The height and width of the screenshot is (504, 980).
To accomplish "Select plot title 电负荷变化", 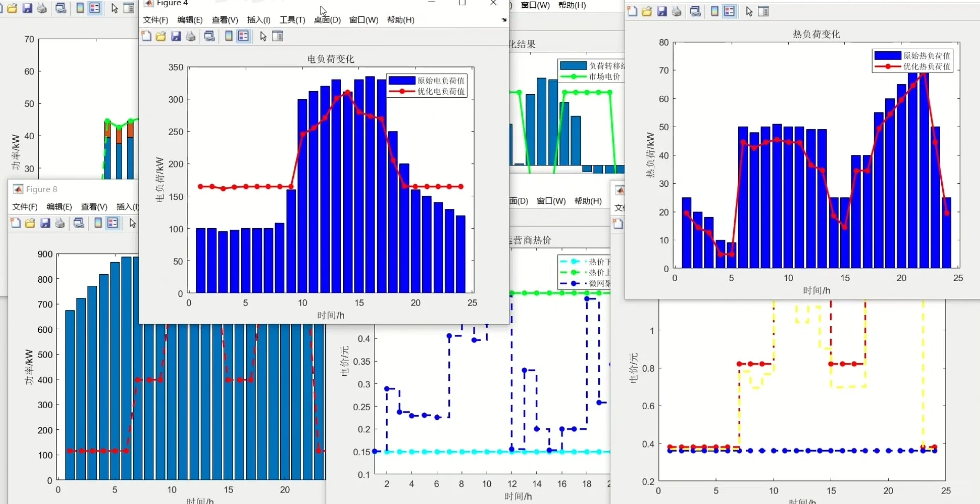I will click(x=331, y=59).
